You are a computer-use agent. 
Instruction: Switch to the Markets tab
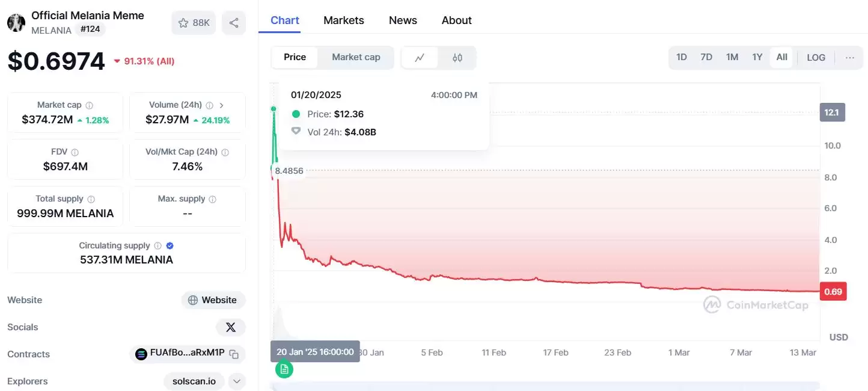tap(343, 20)
